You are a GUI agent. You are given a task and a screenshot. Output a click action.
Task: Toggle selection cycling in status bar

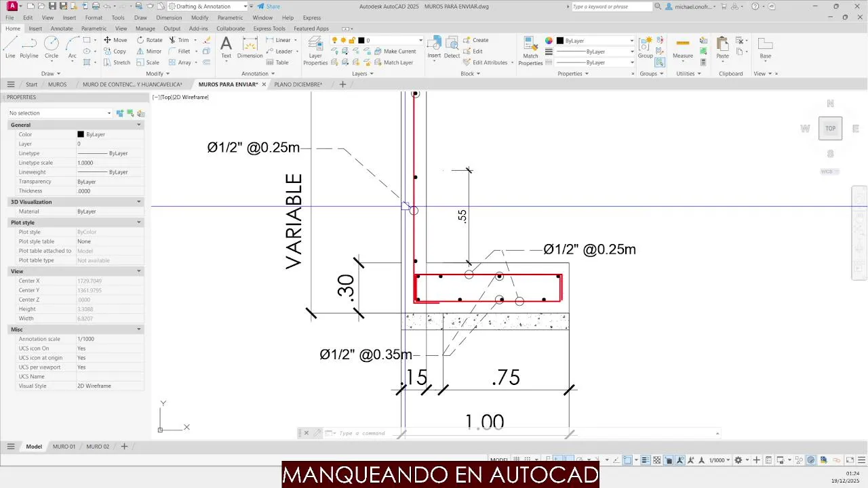[668, 460]
